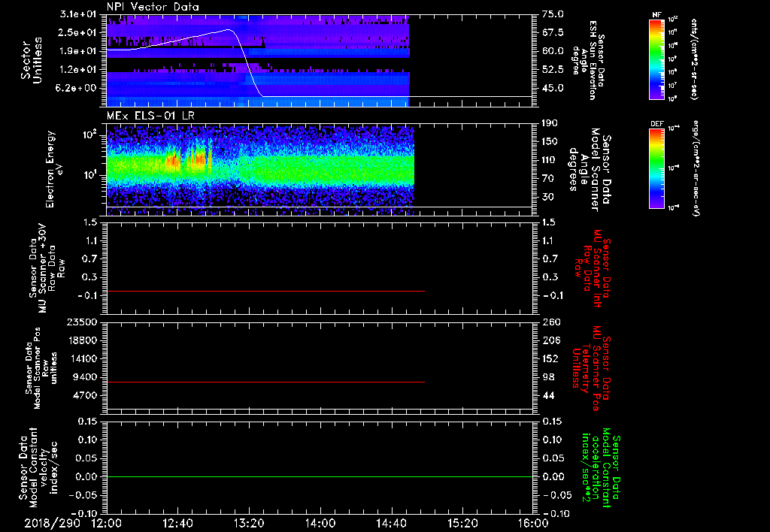Click the 14:00 time axis label
The image size is (770, 532).
click(x=320, y=524)
